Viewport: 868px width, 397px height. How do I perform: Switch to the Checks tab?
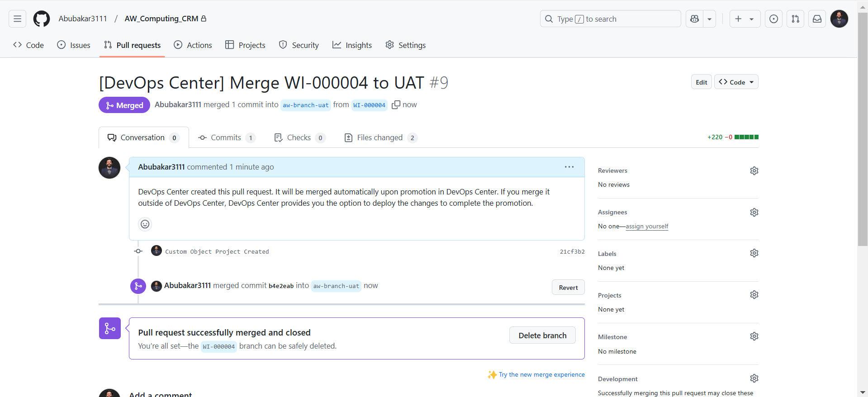(300, 137)
